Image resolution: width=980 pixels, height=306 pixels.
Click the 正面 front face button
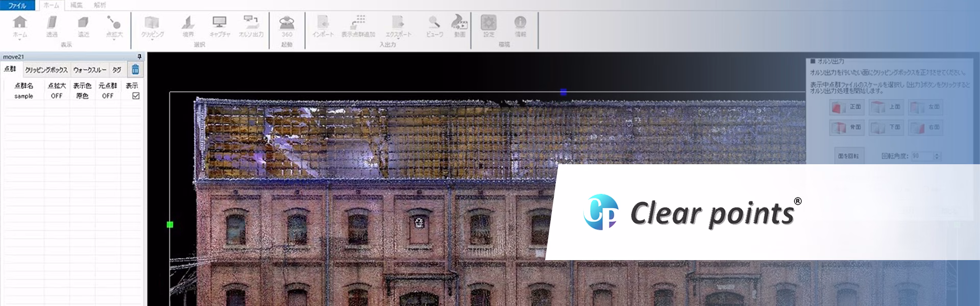[846, 107]
